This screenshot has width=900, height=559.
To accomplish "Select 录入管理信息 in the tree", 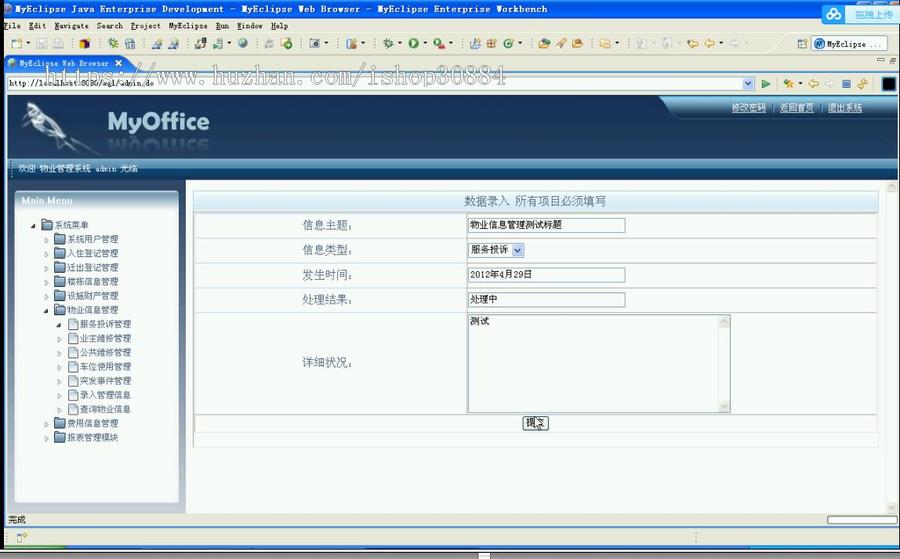I will [105, 395].
